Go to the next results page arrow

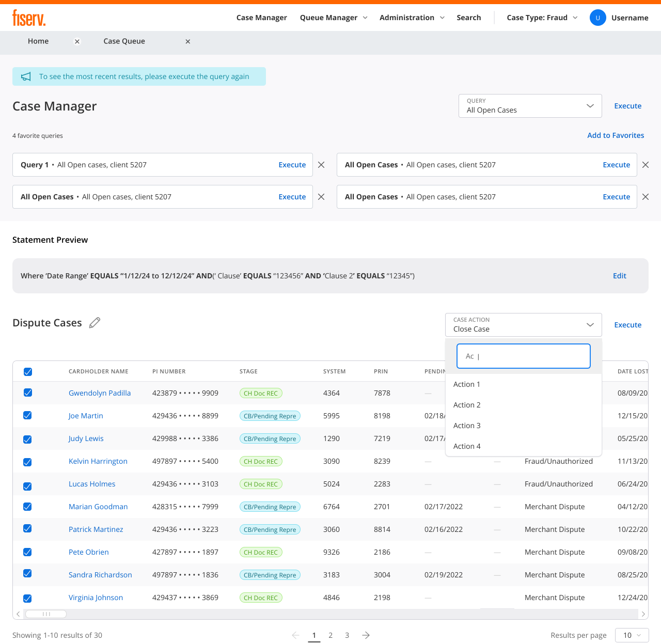click(x=366, y=635)
